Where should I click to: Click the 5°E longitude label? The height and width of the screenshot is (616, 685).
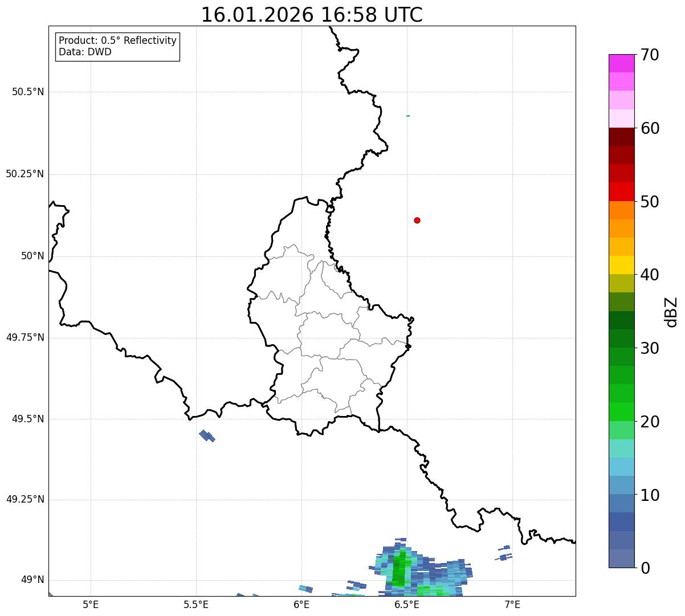point(91,605)
